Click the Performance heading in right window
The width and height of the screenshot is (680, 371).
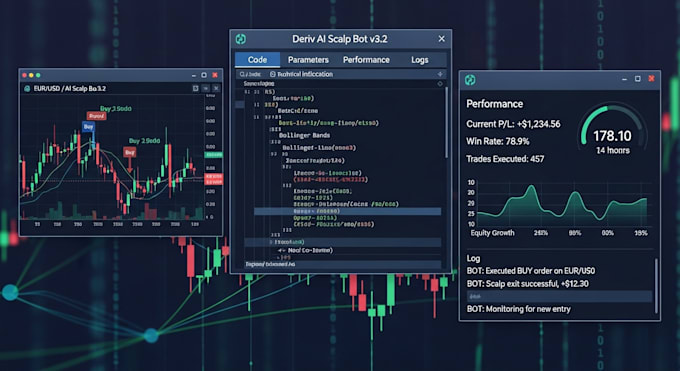click(494, 104)
